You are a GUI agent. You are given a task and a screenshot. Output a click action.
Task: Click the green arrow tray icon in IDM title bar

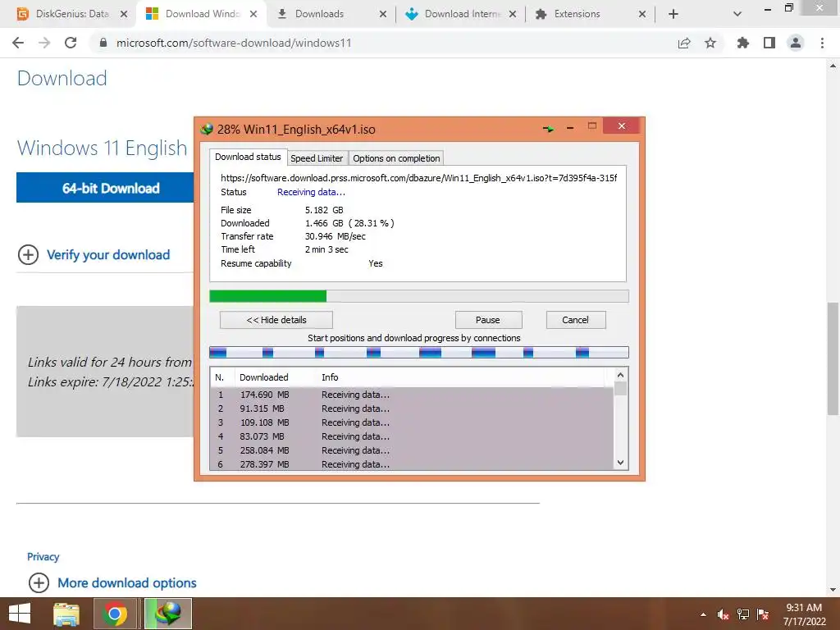click(548, 129)
